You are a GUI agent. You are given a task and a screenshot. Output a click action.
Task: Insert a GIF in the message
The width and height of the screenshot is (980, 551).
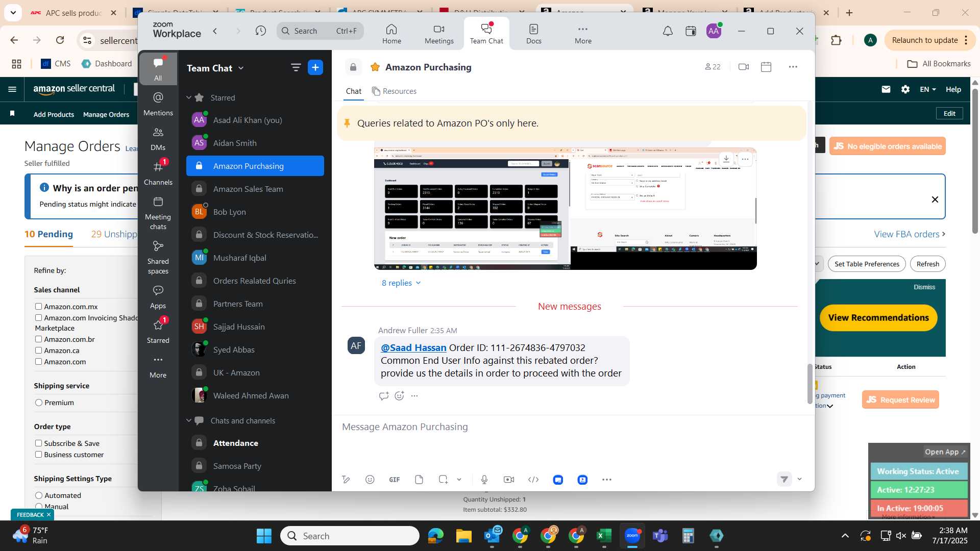395,480
